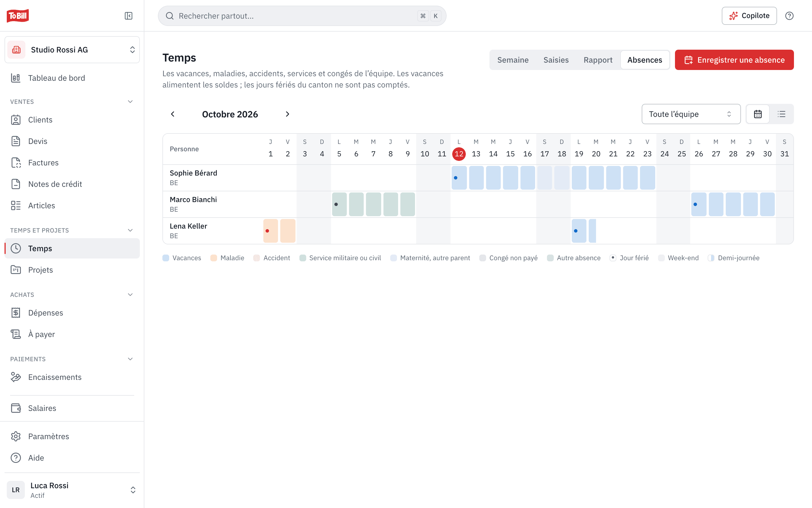Open Copilote assistant
The image size is (812, 508).
click(749, 16)
